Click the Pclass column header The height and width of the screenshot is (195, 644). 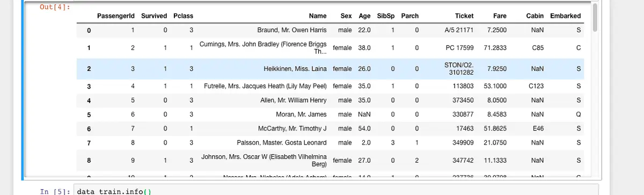click(x=183, y=16)
